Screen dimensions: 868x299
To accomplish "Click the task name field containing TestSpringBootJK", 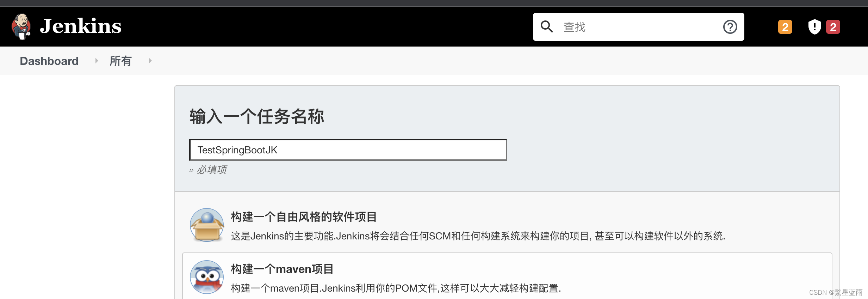I will [x=348, y=150].
